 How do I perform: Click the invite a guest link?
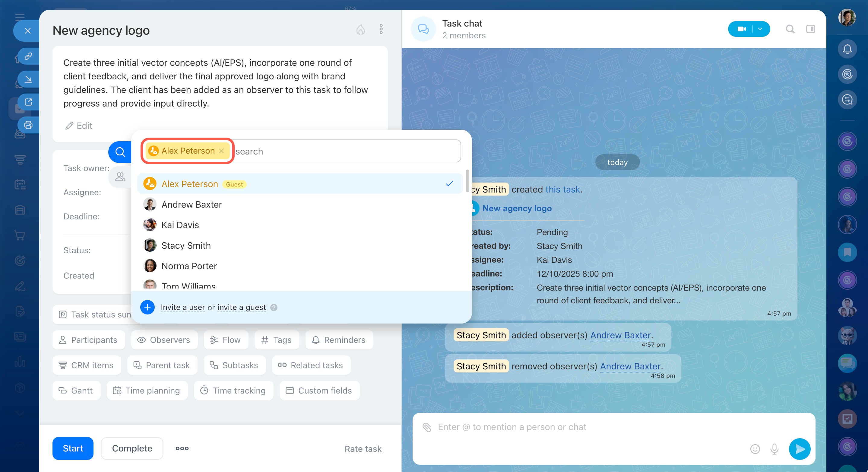tap(241, 308)
